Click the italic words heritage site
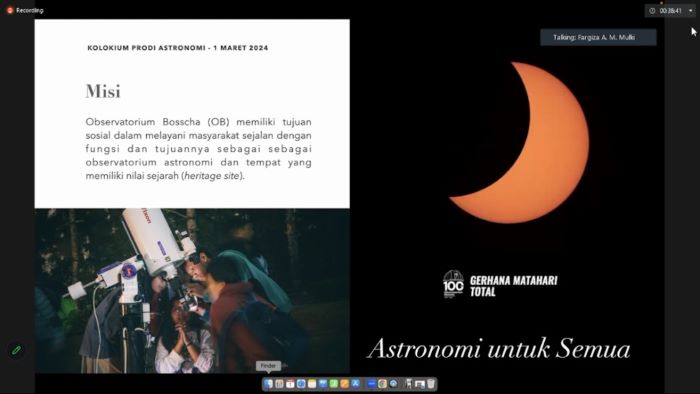This screenshot has width=700, height=394. pos(212,176)
